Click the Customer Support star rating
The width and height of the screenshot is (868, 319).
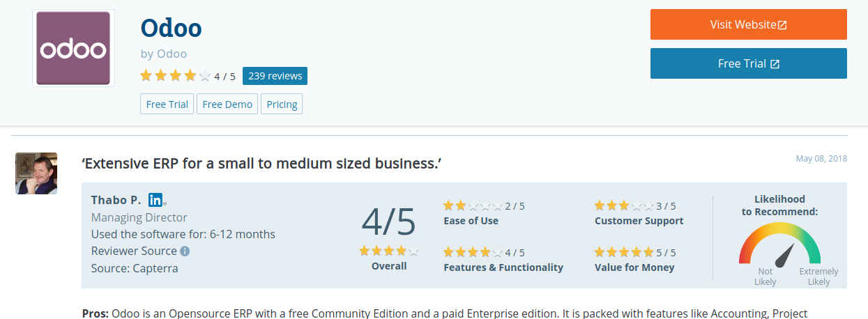click(x=624, y=205)
